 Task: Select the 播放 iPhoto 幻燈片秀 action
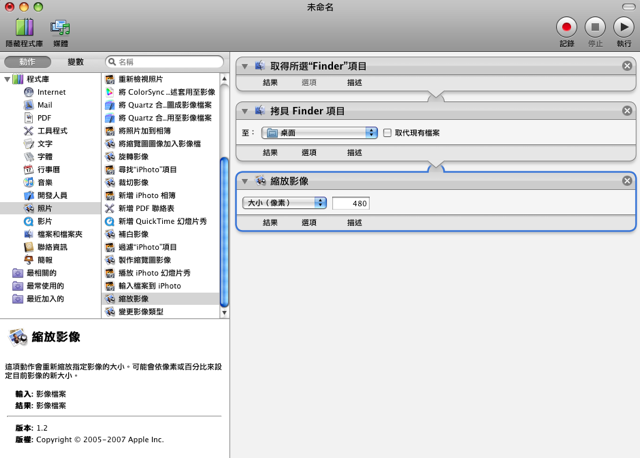pos(160,273)
